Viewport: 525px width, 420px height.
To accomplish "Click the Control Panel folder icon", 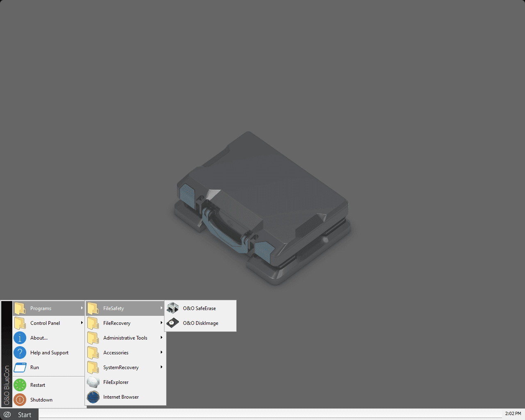I will click(20, 323).
